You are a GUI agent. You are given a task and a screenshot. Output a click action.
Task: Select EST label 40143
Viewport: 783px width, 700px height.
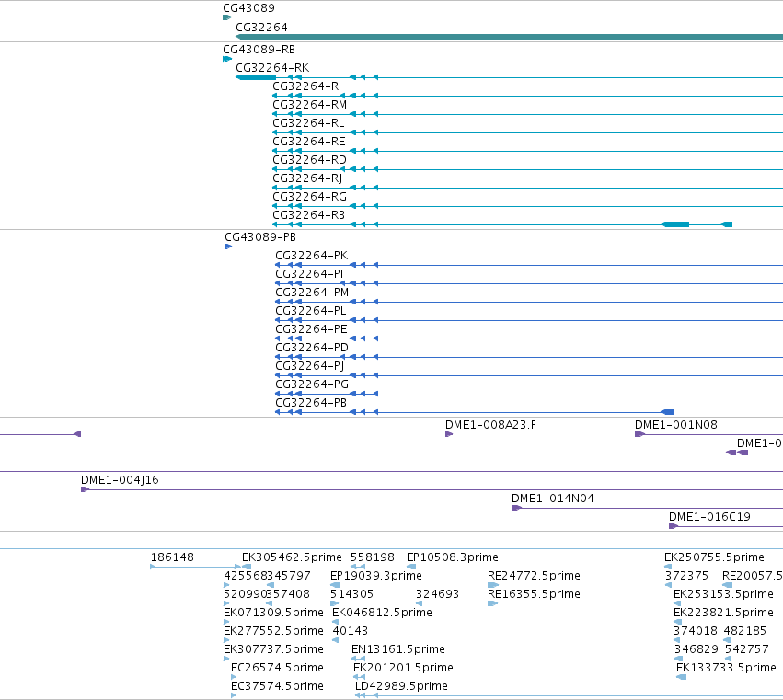pos(350,631)
